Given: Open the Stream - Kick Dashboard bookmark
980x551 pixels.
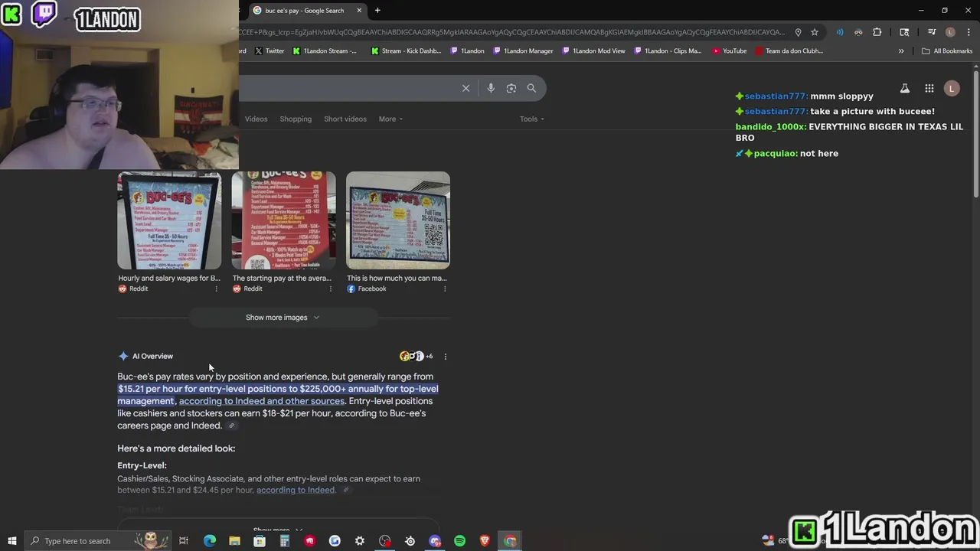Looking at the screenshot, I should 406,51.
